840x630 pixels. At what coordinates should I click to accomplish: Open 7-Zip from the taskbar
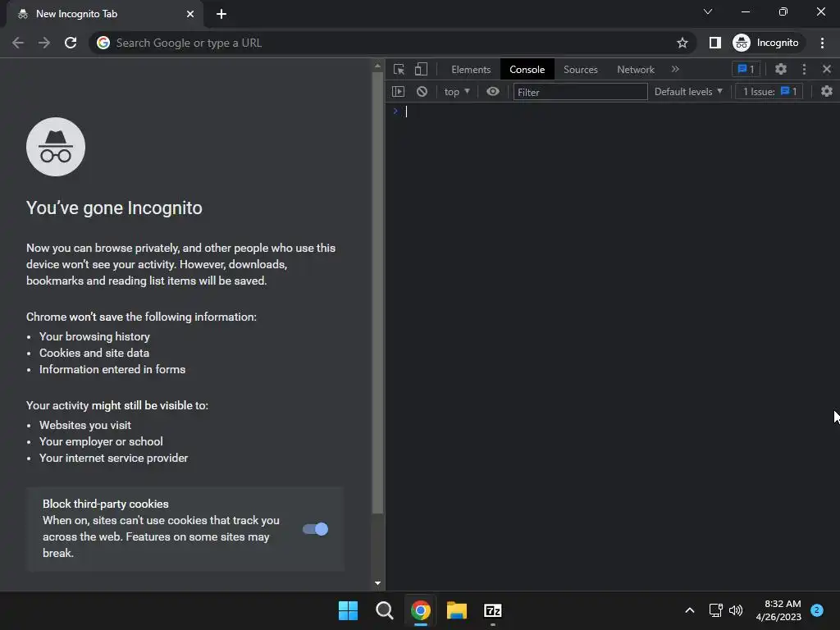click(x=493, y=610)
